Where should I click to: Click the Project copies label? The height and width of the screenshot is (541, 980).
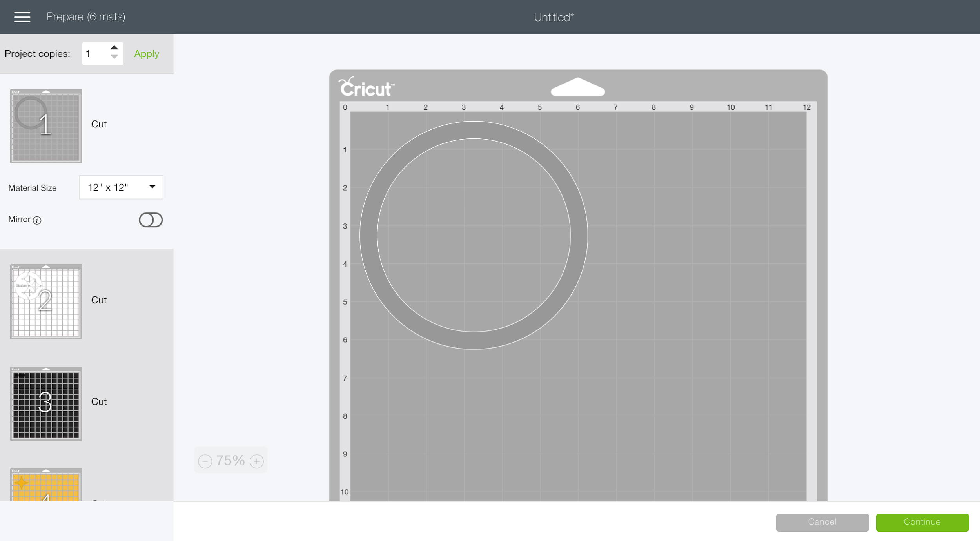click(x=37, y=54)
